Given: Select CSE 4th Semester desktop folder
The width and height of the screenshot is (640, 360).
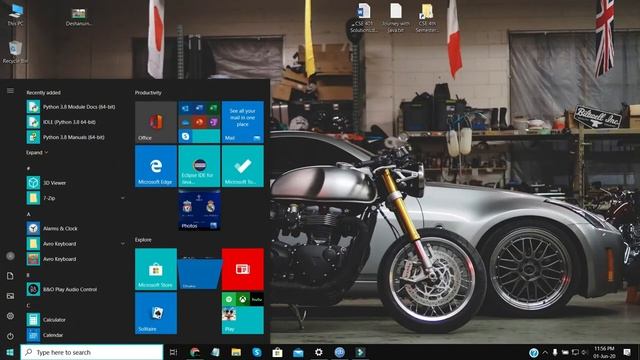Looking at the screenshot, I should click(427, 18).
